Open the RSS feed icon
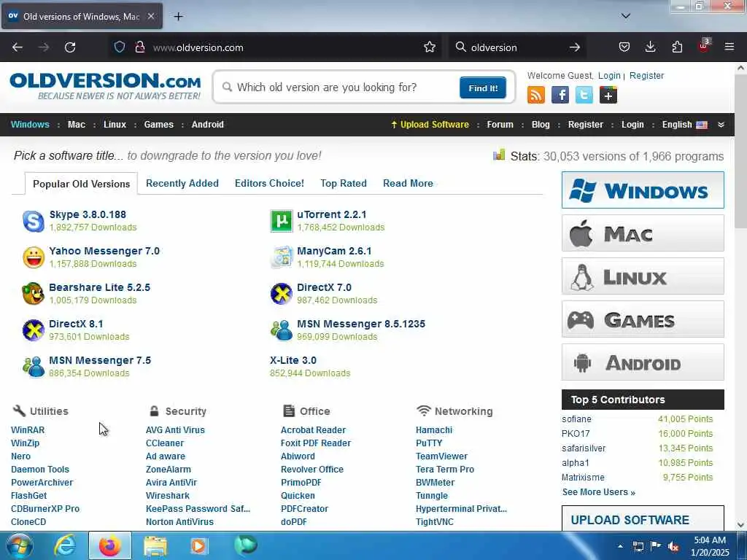Image resolution: width=747 pixels, height=560 pixels. click(536, 96)
